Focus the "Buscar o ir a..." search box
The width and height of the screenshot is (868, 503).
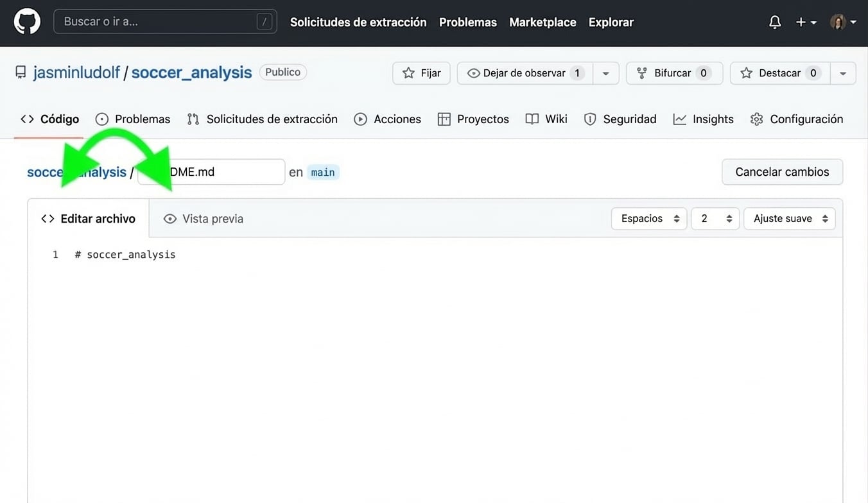point(165,22)
